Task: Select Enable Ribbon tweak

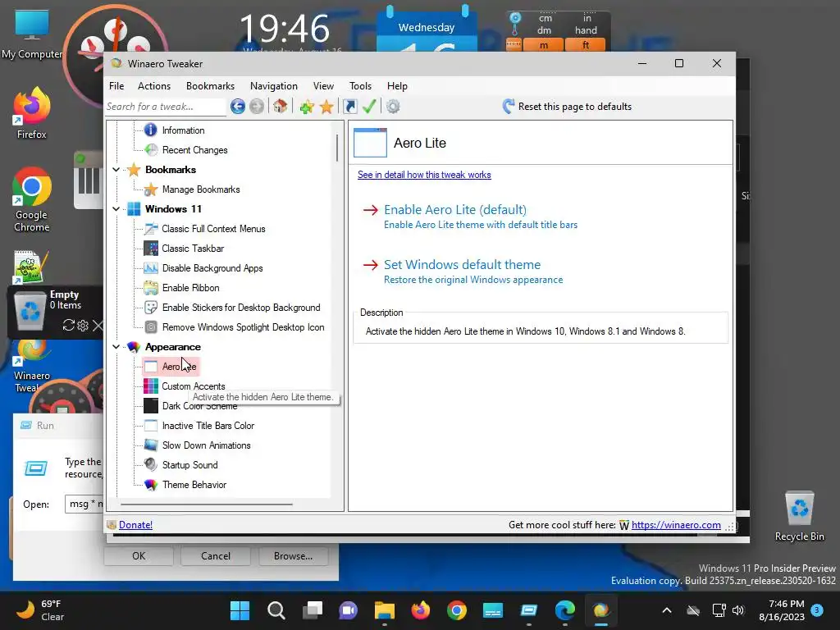Action: click(x=190, y=288)
